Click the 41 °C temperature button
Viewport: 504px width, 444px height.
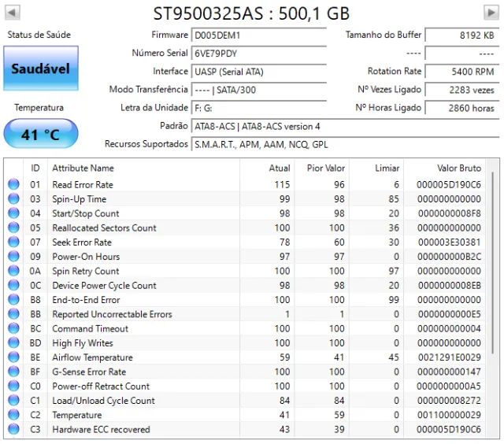(41, 134)
